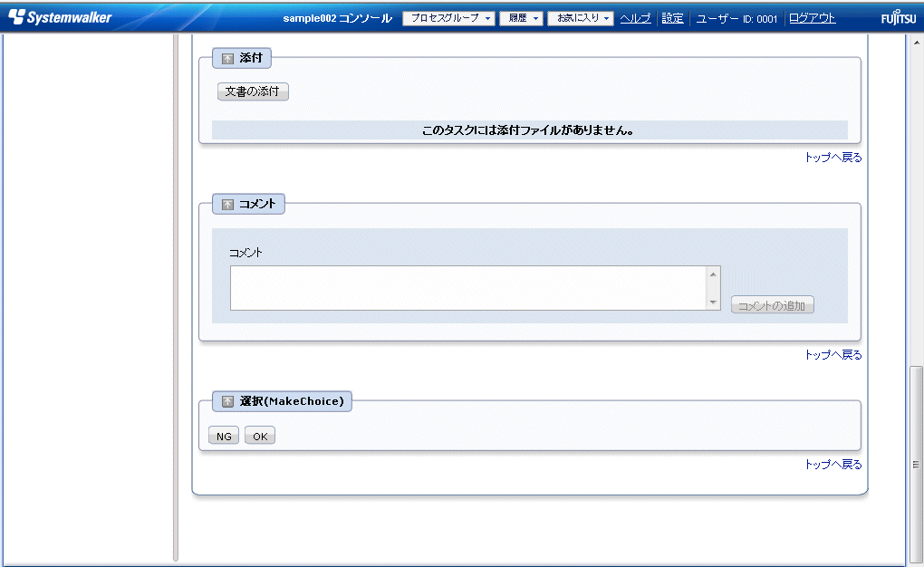Open 設定 from the top bar
The height and width of the screenshot is (567, 924).
[672, 18]
